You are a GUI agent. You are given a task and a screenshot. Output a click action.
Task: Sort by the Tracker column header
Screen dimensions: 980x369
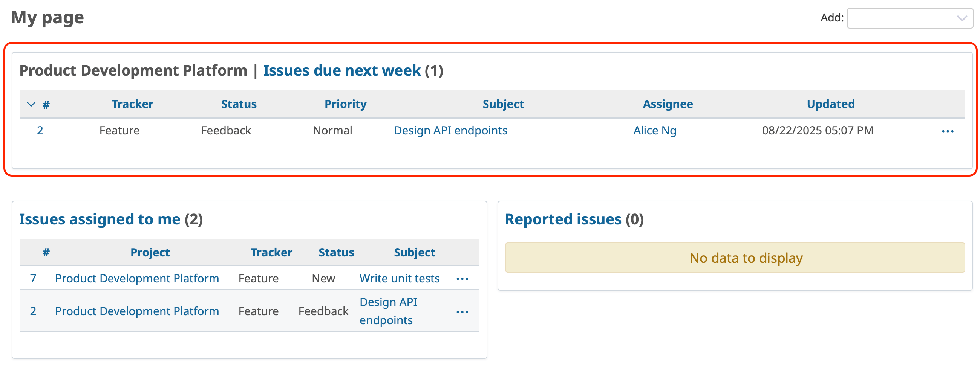tap(132, 104)
